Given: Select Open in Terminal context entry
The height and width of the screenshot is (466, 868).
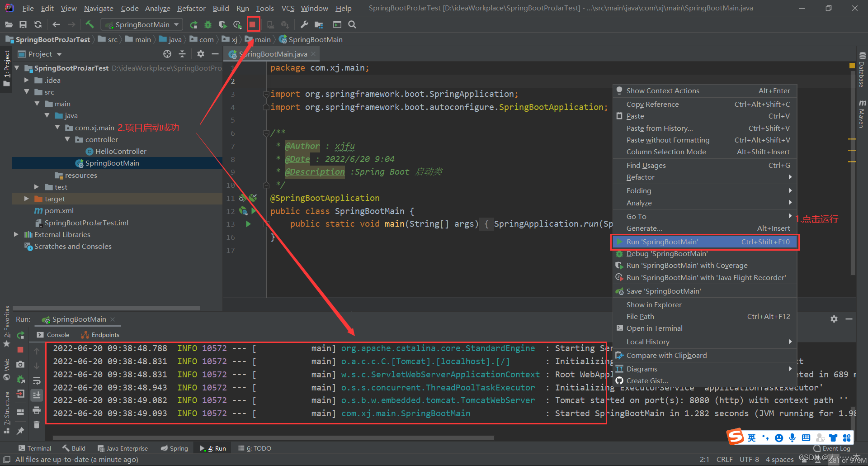Looking at the screenshot, I should 704,328.
